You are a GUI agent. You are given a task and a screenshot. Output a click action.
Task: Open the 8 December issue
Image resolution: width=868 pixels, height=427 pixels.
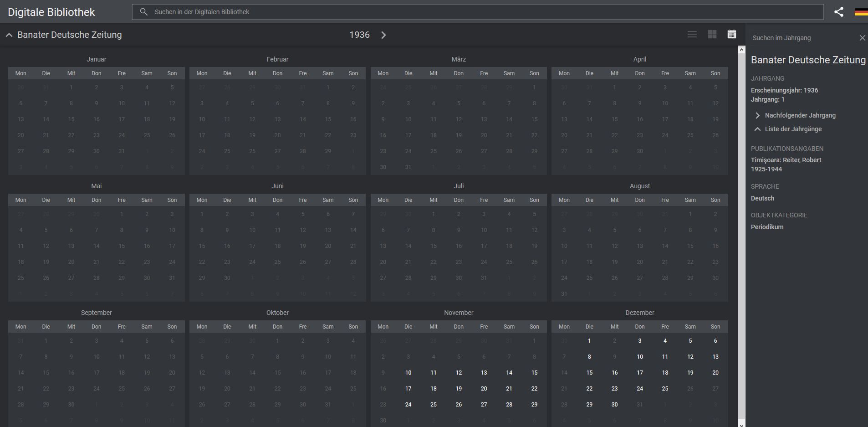pos(589,357)
